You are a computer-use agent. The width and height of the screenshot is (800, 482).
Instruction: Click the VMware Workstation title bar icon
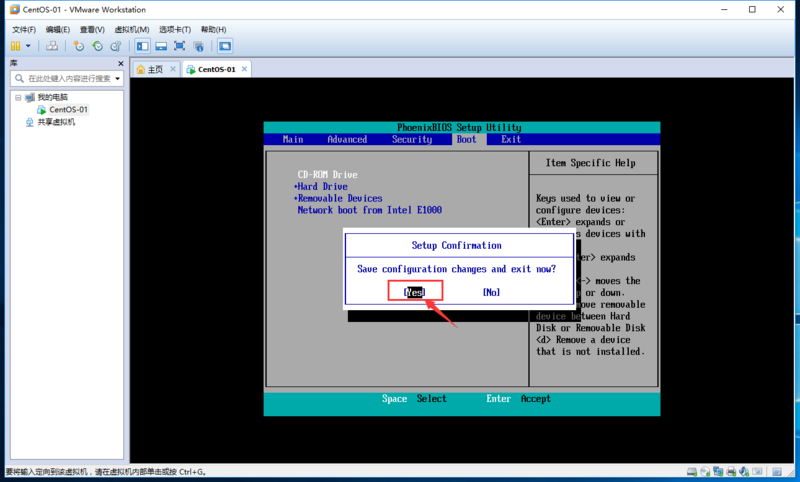[15, 9]
